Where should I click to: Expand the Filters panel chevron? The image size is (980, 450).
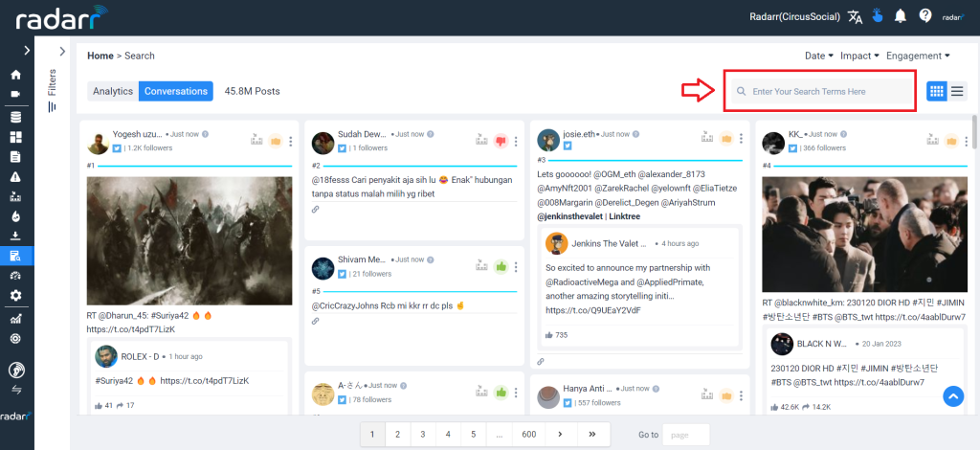click(x=62, y=51)
